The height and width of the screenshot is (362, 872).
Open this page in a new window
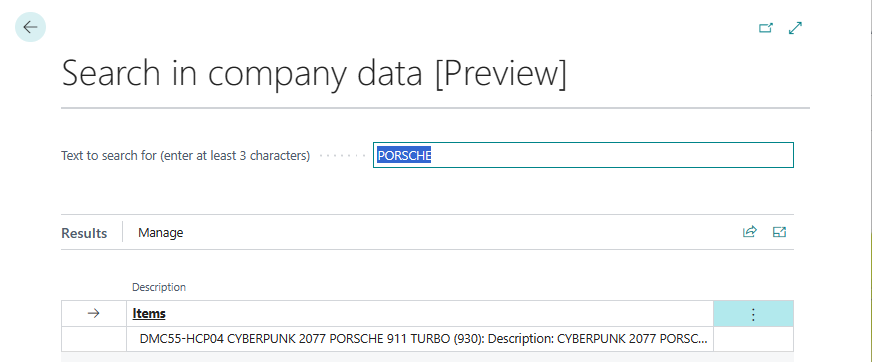coord(766,28)
